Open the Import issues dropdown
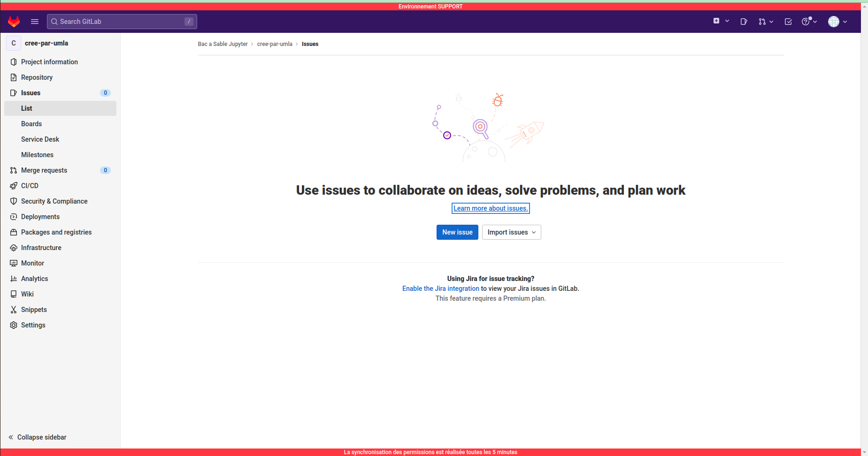Viewport: 868px width, 456px height. point(511,232)
